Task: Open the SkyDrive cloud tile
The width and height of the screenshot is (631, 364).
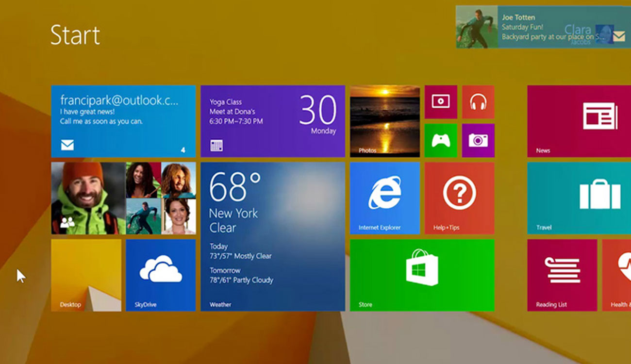Action: tap(161, 275)
